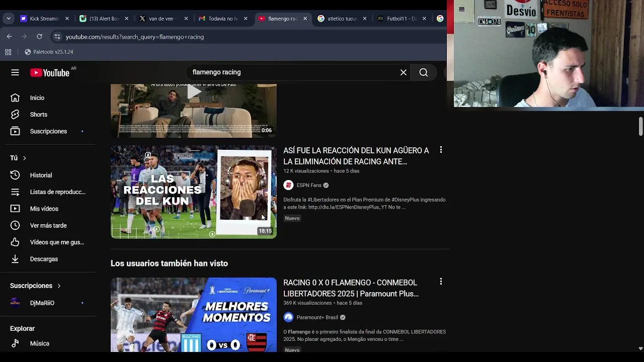Open the ESPN Fans channel name link
This screenshot has width=644, height=362.
pyautogui.click(x=309, y=186)
